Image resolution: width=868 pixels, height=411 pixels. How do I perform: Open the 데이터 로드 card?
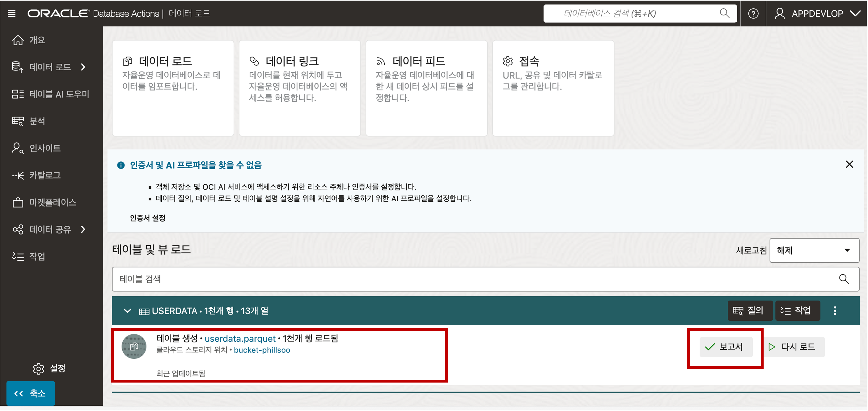pyautogui.click(x=173, y=88)
